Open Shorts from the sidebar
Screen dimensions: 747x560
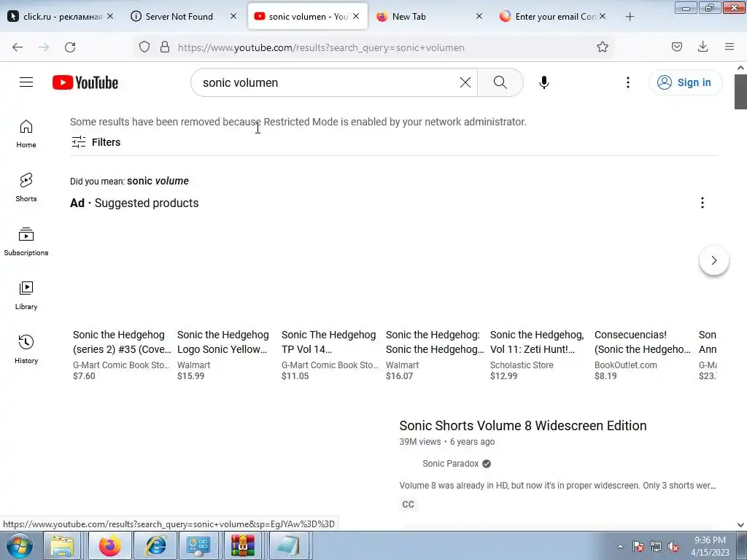pyautogui.click(x=26, y=187)
